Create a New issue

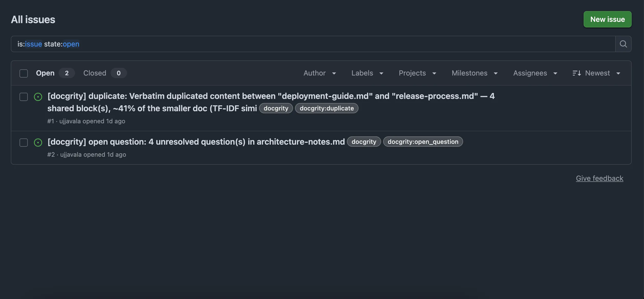[608, 19]
